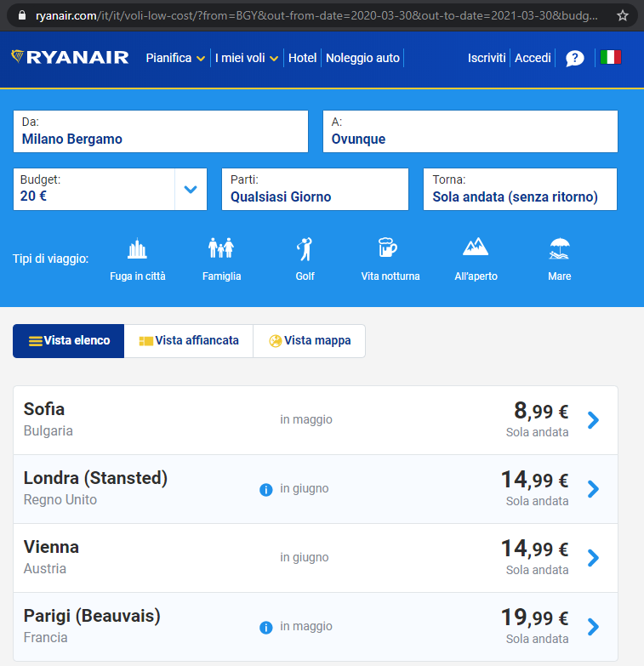
Task: Open Noleggio auto menu item
Action: pyautogui.click(x=362, y=58)
